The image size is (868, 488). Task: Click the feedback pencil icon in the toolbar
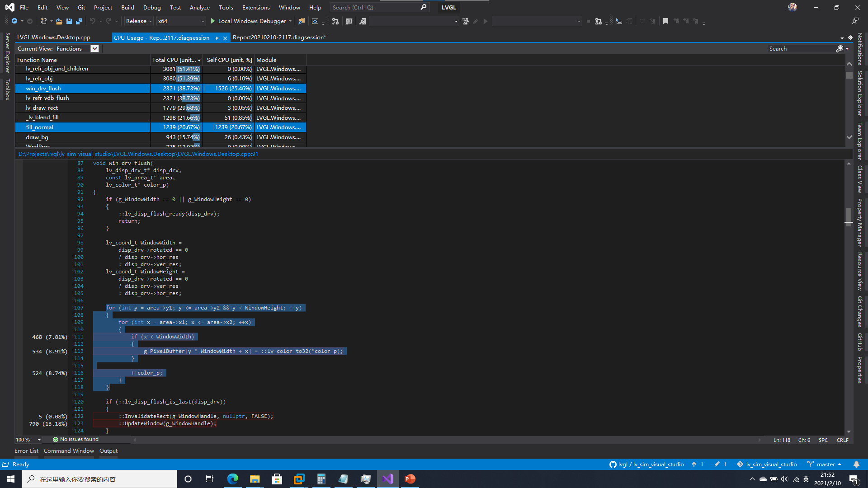(x=475, y=21)
